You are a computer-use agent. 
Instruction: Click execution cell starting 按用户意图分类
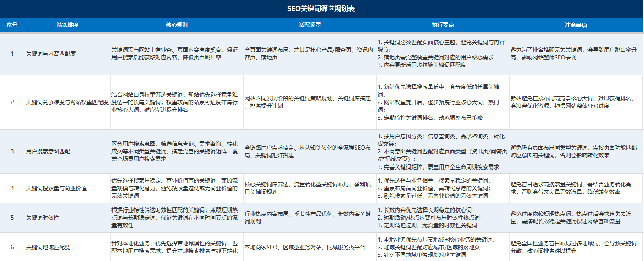(443, 151)
